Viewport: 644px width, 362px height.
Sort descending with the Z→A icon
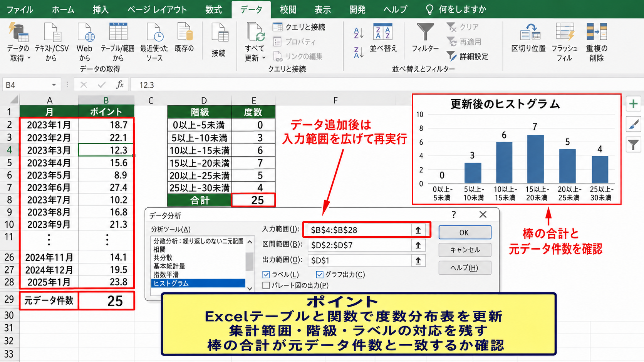[x=359, y=52]
